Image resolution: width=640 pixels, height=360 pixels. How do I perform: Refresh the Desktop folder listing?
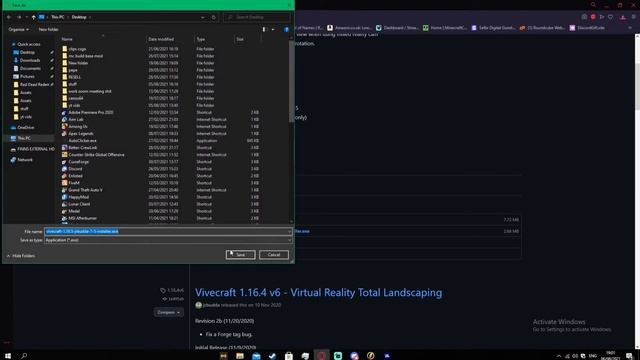213,17
